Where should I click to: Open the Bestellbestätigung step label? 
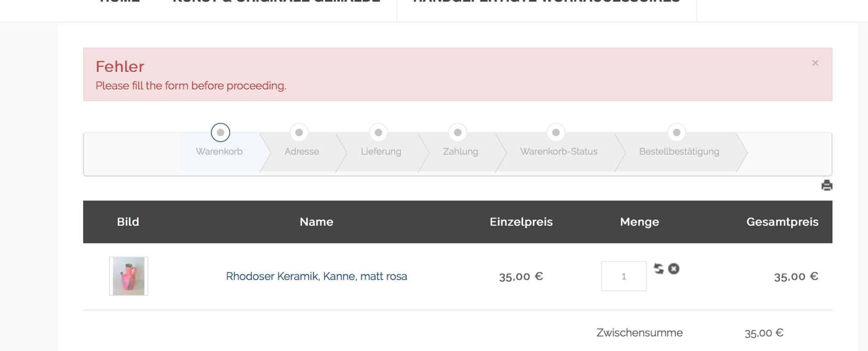(x=679, y=152)
